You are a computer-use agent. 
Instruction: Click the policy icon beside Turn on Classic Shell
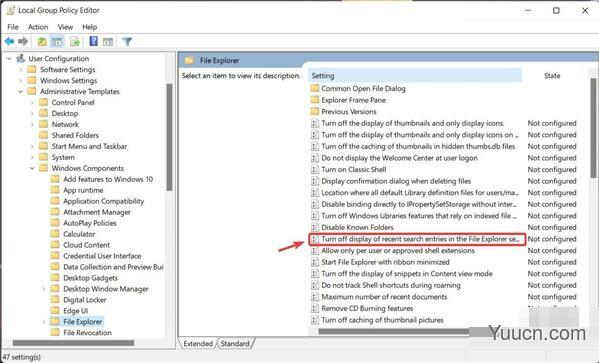[315, 169]
